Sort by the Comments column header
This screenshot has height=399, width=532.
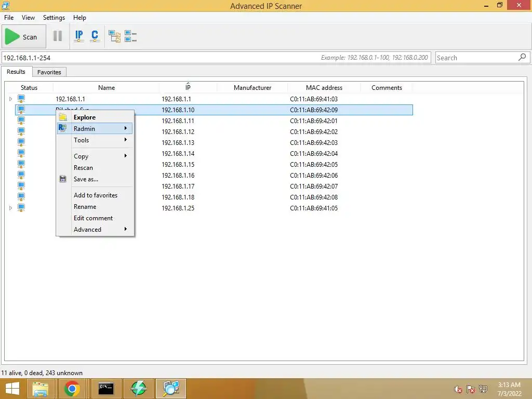click(387, 87)
